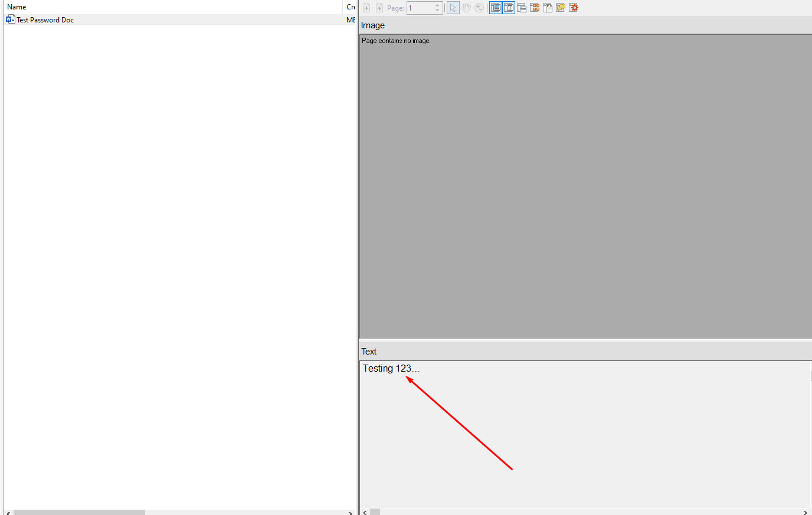Open the orange thumbnails grid view

(535, 8)
